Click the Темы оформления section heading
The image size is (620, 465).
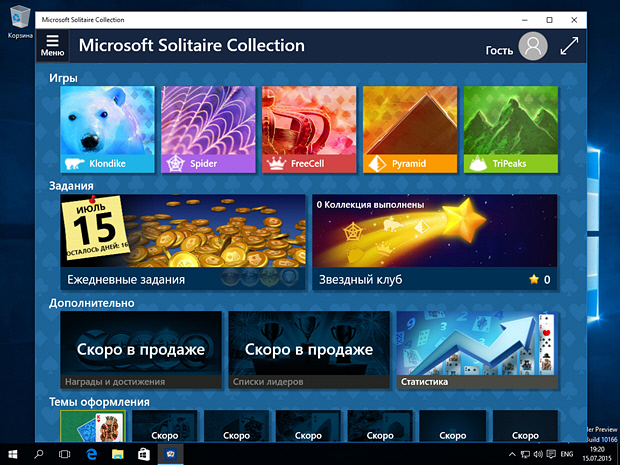pyautogui.click(x=99, y=402)
